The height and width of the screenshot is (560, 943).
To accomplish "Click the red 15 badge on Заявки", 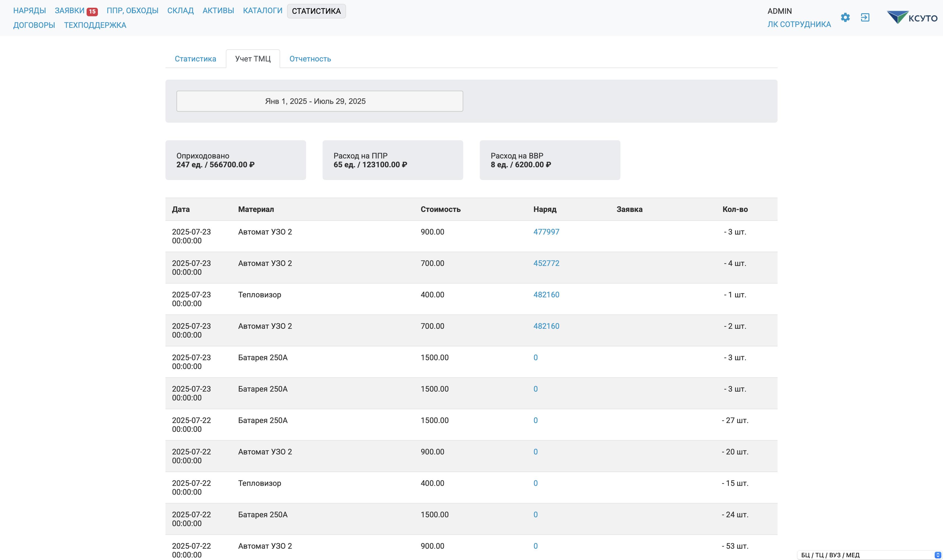I will 92,11.
